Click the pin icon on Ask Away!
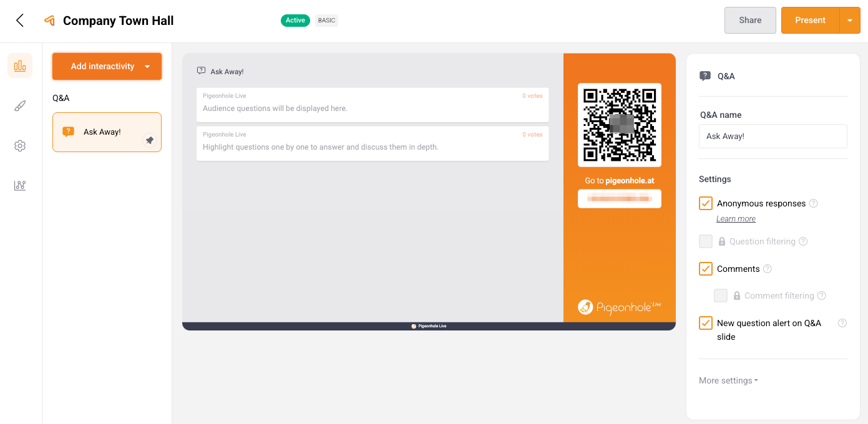This screenshot has width=868, height=424. tap(150, 140)
